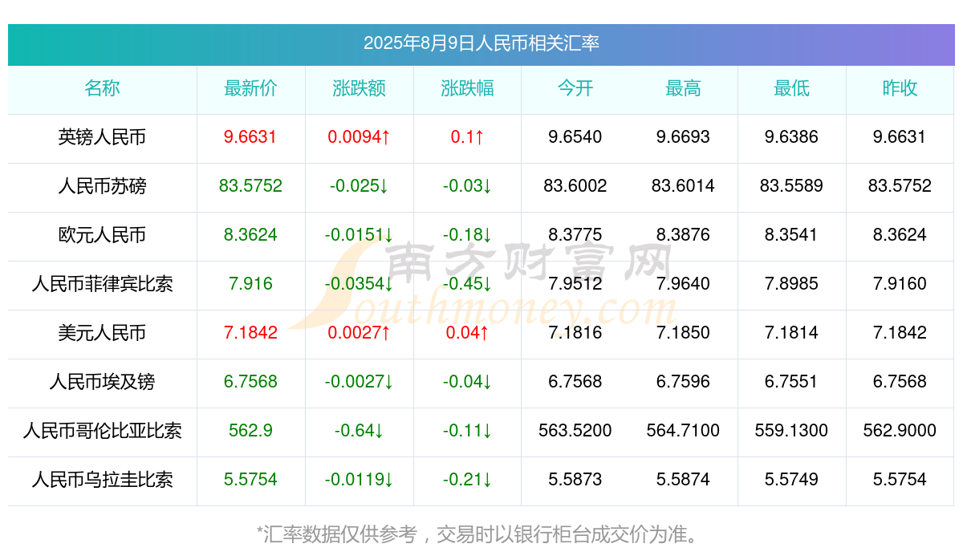Viewport: 963px width, 560px height.
Task: Click latest price 5.5754 in green
Action: (250, 480)
